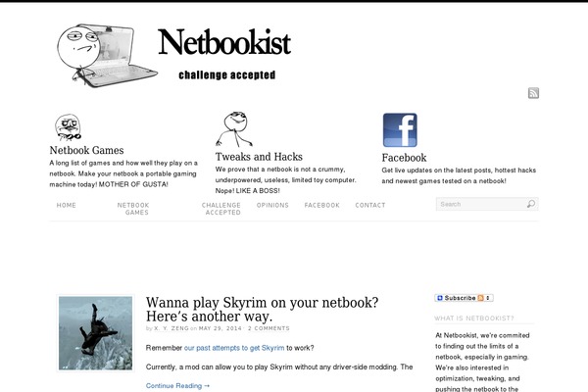Screen dimensions: 588x392
Task: Click the orange RSS icon in Subscribe button
Action: (480, 298)
